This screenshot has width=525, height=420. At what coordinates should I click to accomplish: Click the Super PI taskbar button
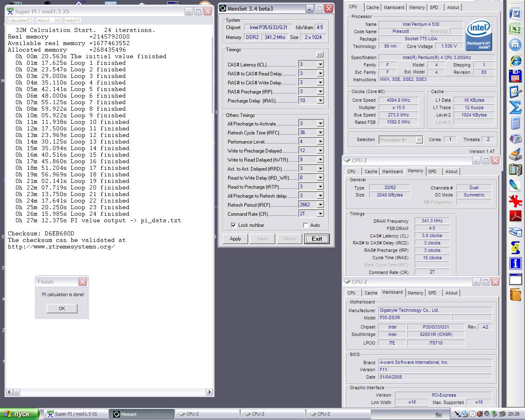tap(76, 414)
